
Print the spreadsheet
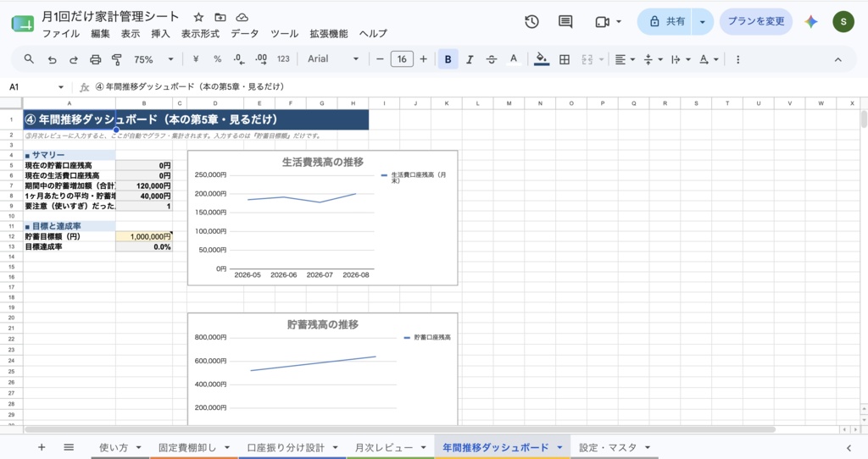pyautogui.click(x=95, y=59)
